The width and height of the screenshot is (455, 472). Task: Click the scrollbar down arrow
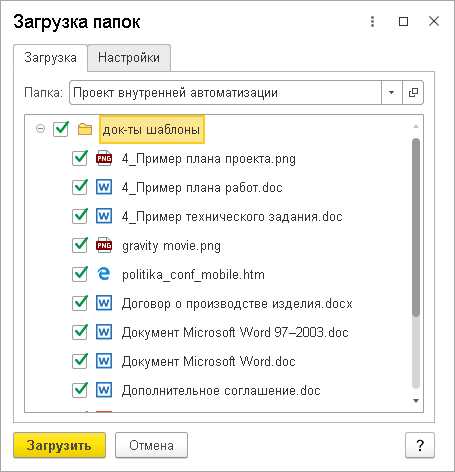click(416, 400)
